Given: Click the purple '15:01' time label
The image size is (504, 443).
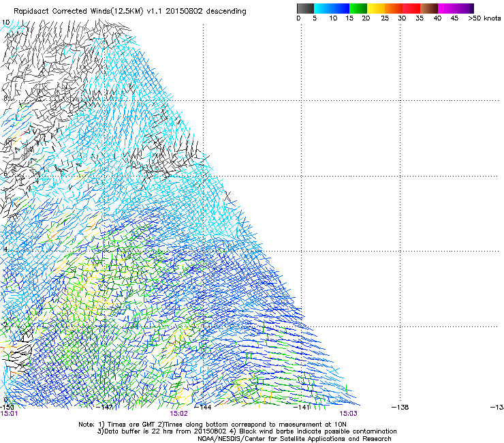Looking at the screenshot, I should pyautogui.click(x=9, y=414).
